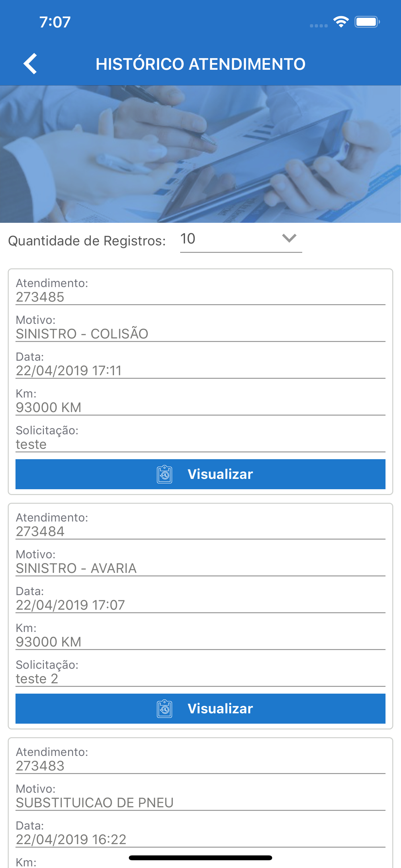Tap the SUBSTITUICAO DE PNEU motivo

pos(95,803)
